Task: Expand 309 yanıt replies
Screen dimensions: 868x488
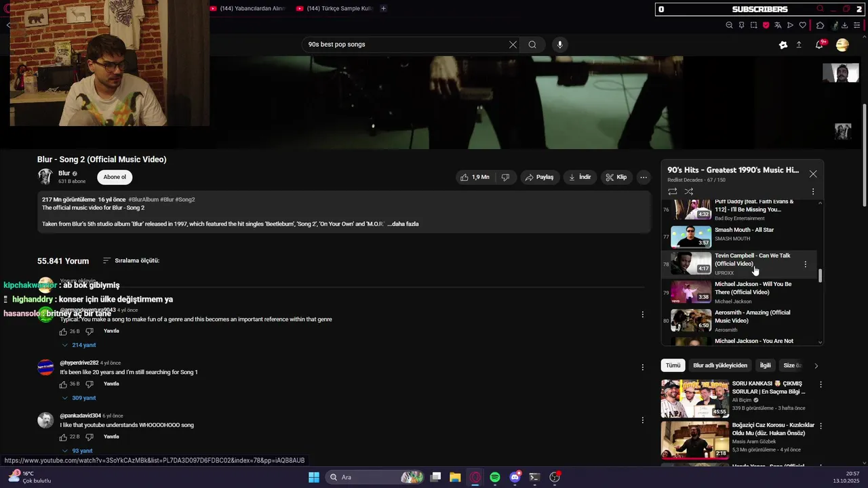Action: tap(79, 398)
